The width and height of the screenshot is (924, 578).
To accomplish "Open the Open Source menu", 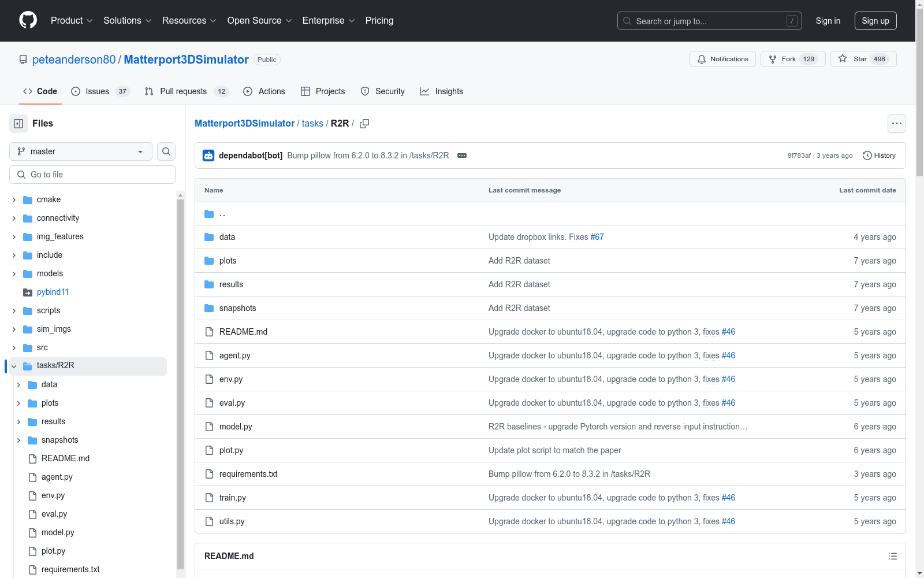I will pos(260,21).
